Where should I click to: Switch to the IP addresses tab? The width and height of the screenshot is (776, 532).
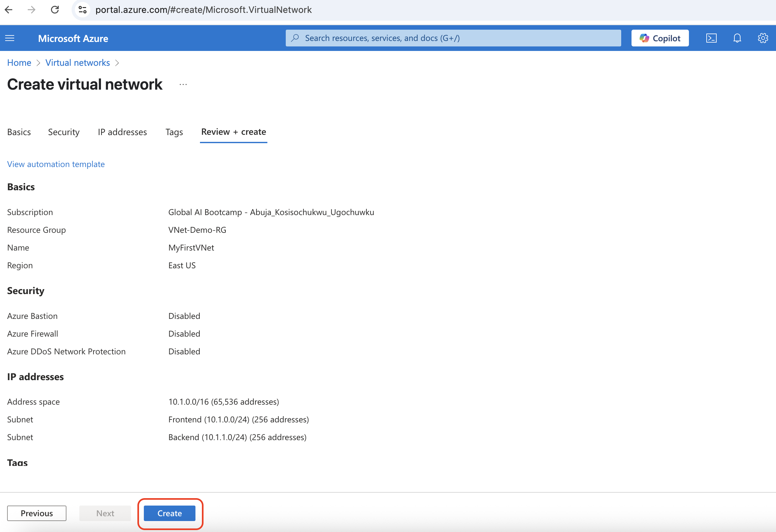click(122, 132)
